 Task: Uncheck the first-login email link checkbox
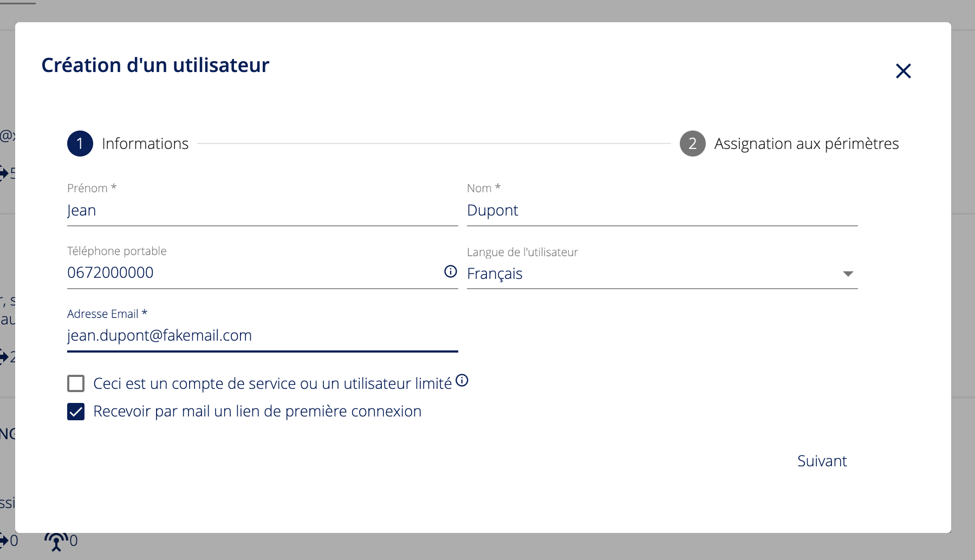point(76,412)
